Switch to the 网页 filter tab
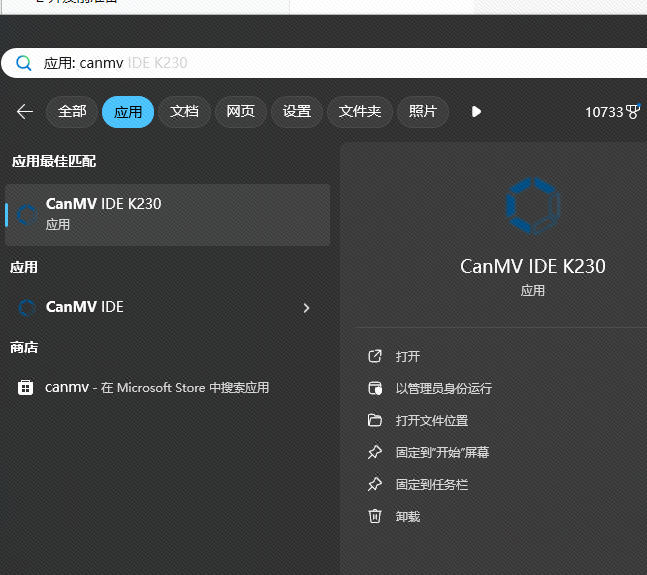This screenshot has width=647, height=575. 241,111
